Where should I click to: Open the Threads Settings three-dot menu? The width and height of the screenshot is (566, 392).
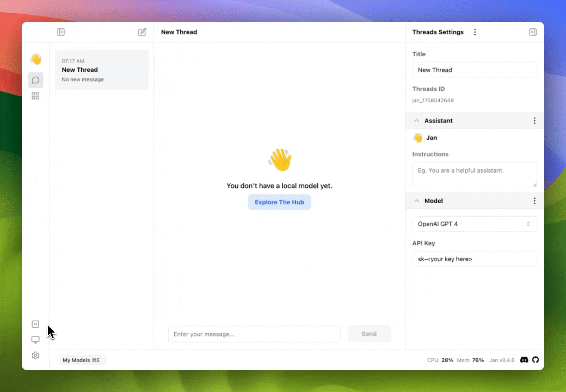click(475, 32)
